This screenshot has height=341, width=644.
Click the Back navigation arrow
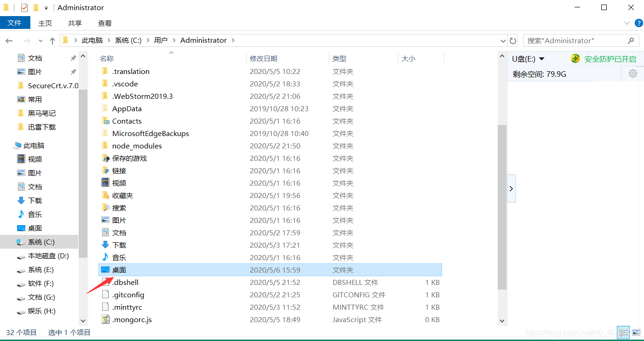tap(9, 40)
